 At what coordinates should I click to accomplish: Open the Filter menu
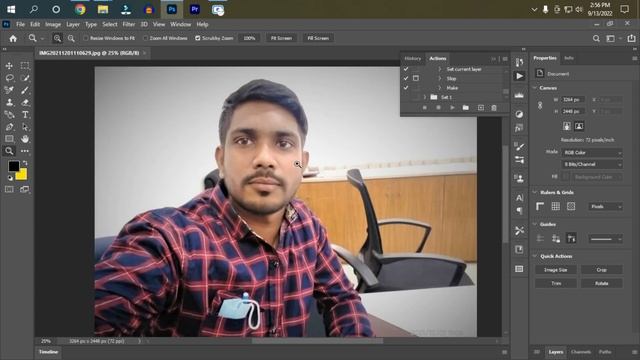coord(129,24)
